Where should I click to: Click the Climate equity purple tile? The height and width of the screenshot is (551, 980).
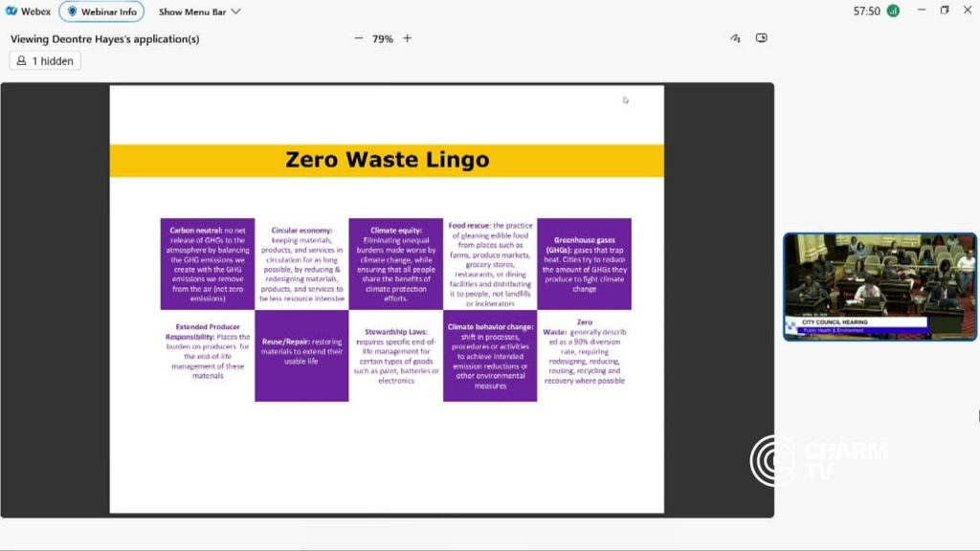point(395,264)
